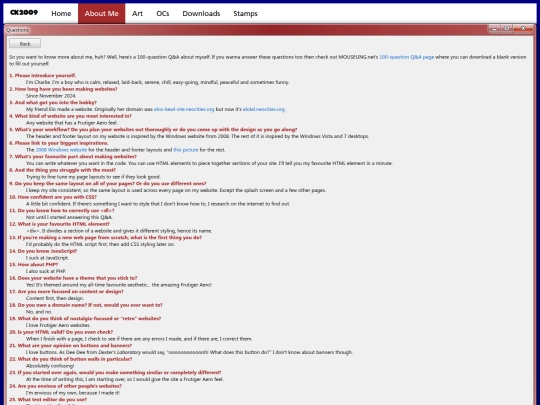Select question '24. Are you envious of other people's websites?'

tap(65, 386)
